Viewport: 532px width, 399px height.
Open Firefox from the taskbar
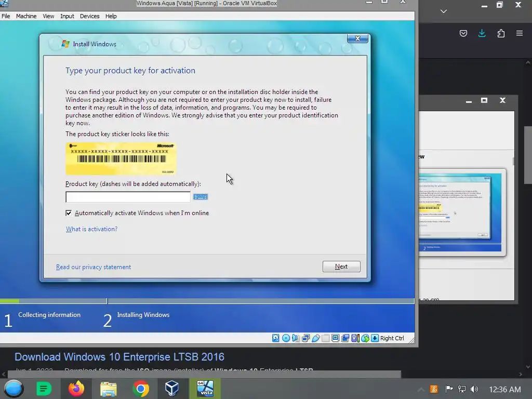pos(76,389)
